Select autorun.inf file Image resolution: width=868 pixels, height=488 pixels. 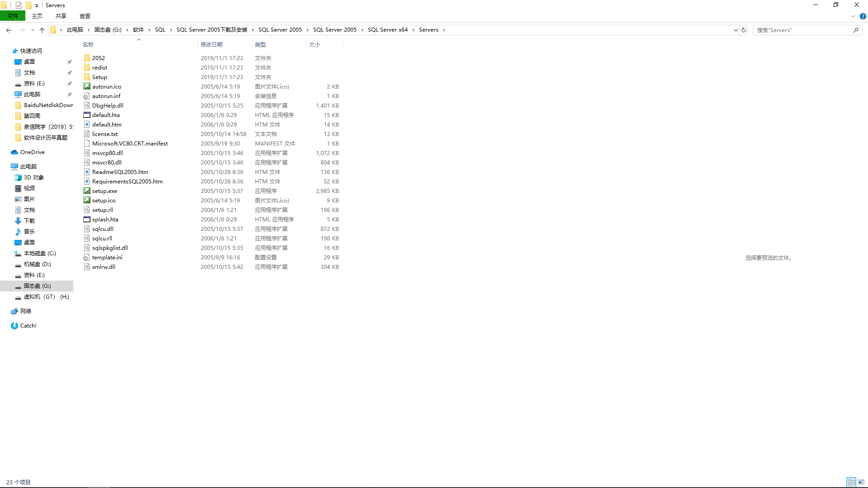(106, 96)
